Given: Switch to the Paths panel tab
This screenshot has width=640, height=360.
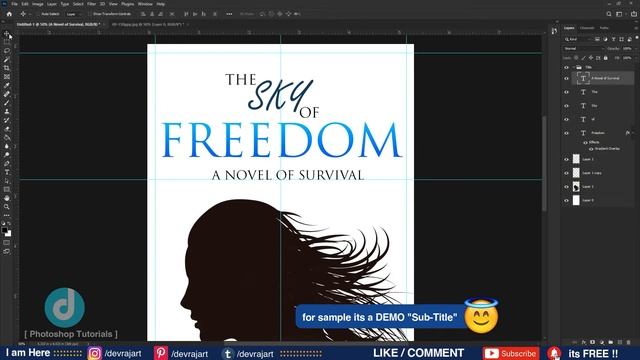Looking at the screenshot, I should [604, 28].
